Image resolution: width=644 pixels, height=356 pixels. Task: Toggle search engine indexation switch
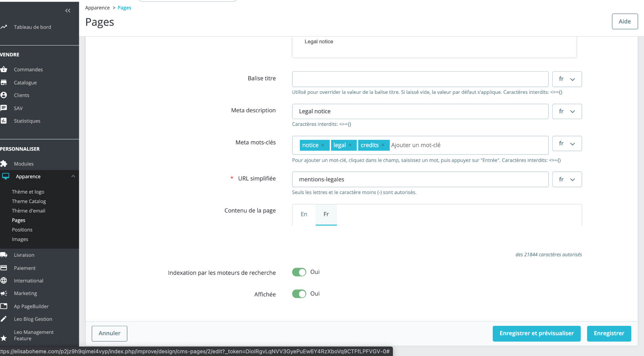(x=299, y=272)
